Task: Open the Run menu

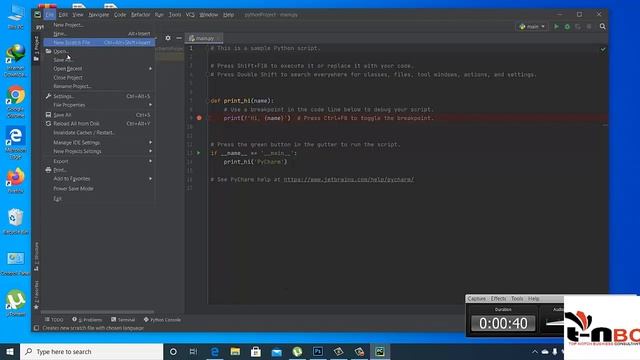Action: 159,15
